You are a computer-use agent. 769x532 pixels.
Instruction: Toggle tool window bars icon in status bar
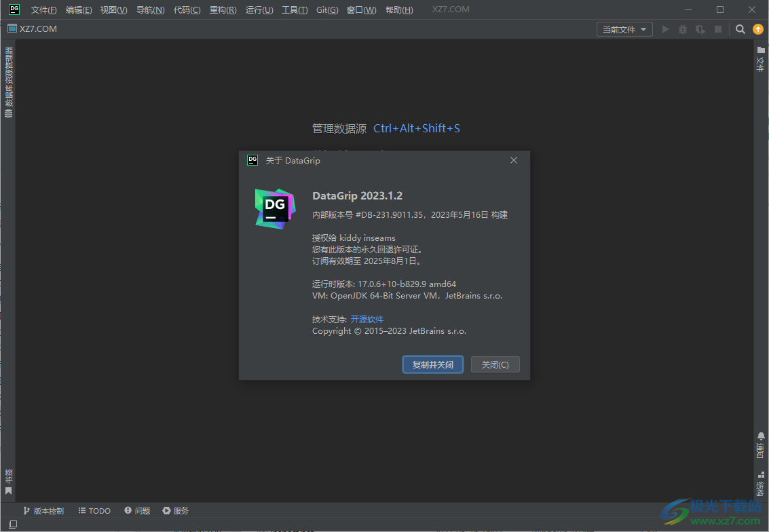13,525
